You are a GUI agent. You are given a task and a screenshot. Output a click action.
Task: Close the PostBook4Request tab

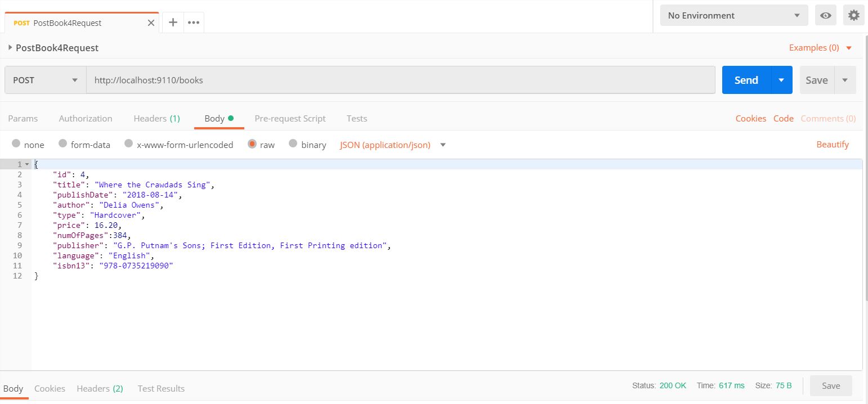point(151,23)
